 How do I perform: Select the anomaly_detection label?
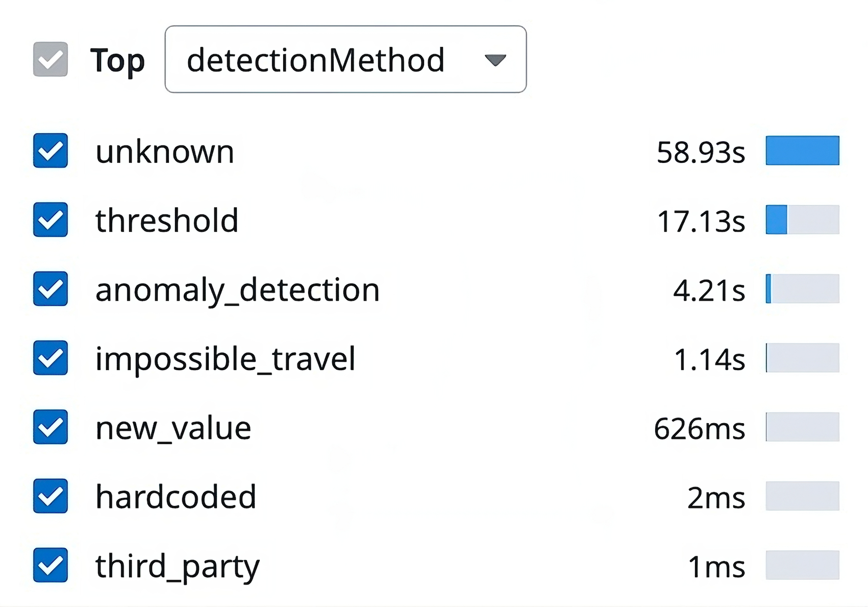tap(238, 289)
